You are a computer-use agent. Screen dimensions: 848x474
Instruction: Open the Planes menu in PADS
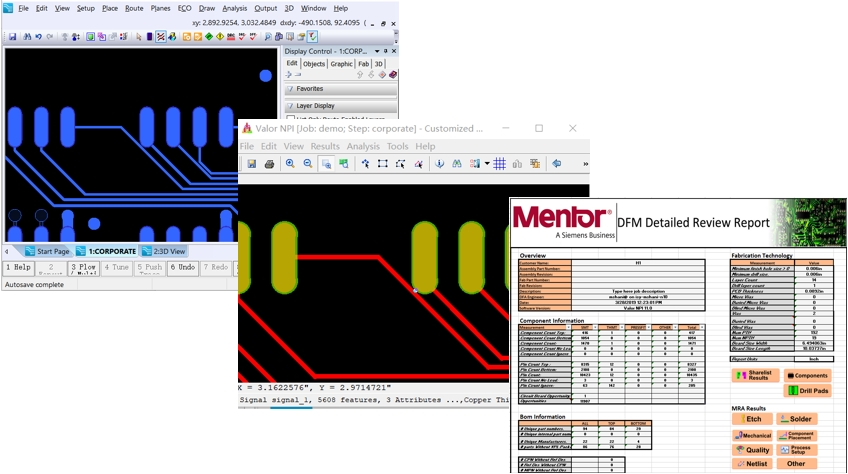[160, 8]
